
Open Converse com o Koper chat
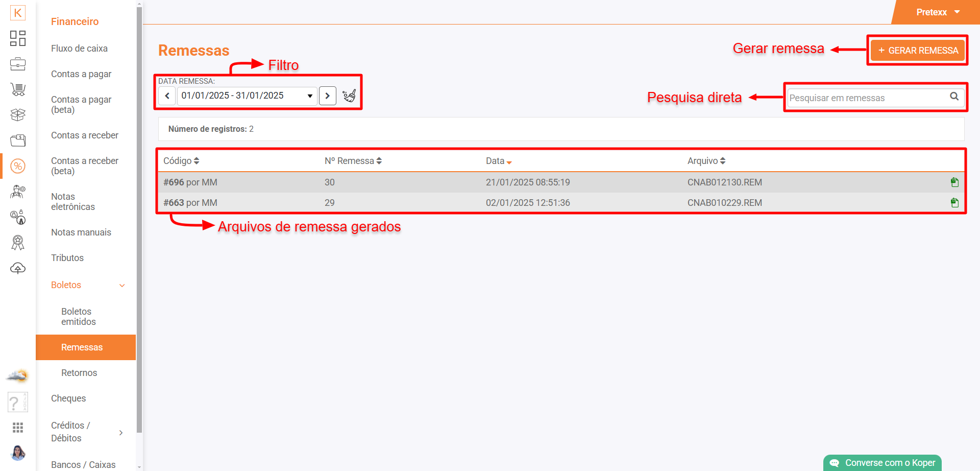pyautogui.click(x=883, y=463)
